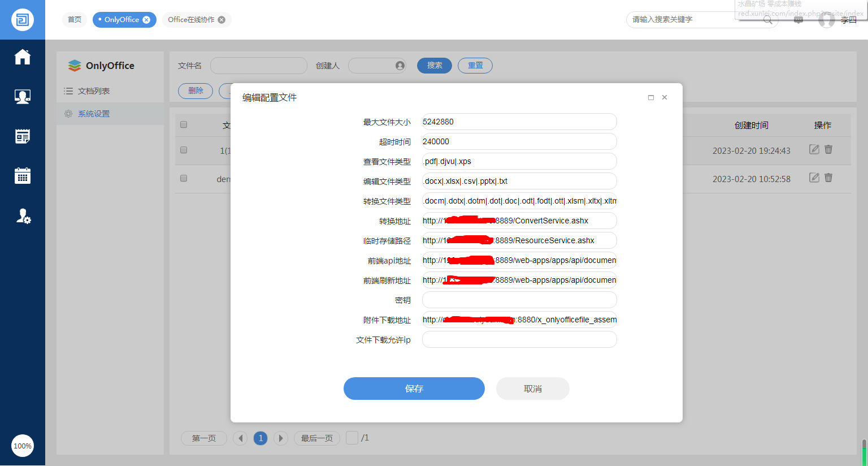Click the 搜索 button
868x466 pixels.
(x=435, y=66)
